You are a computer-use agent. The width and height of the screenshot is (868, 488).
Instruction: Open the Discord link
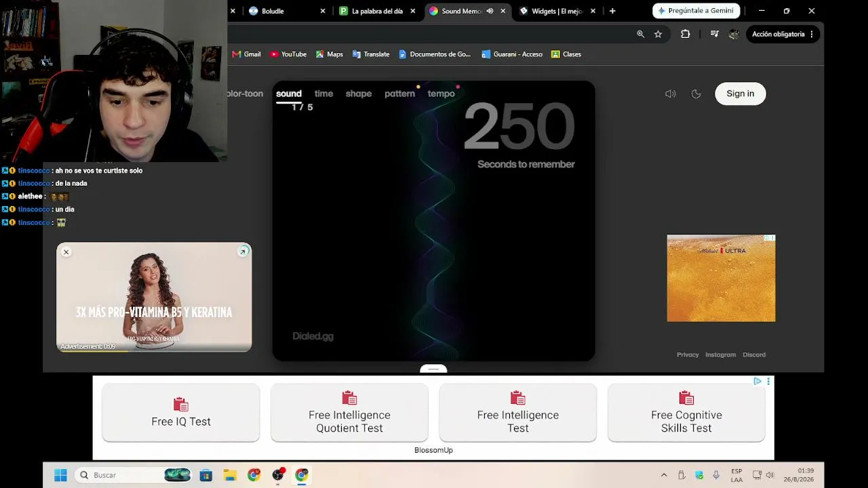click(x=754, y=354)
